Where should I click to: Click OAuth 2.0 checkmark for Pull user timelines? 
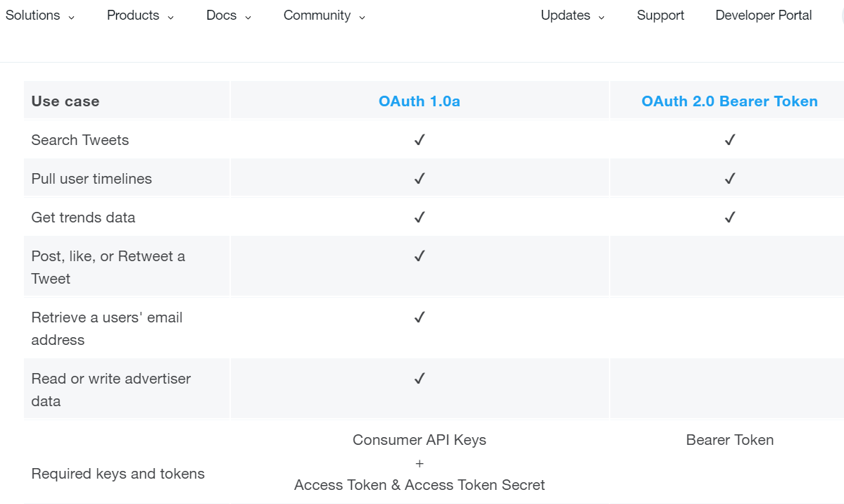729,179
